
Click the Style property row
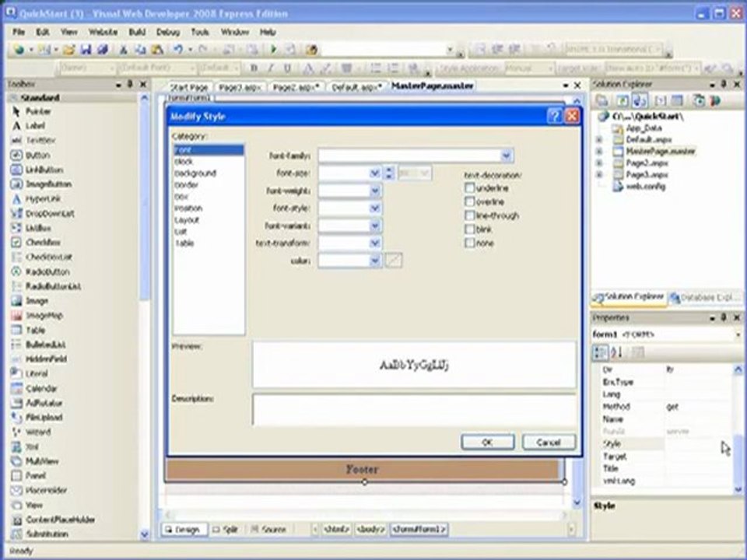(x=665, y=444)
